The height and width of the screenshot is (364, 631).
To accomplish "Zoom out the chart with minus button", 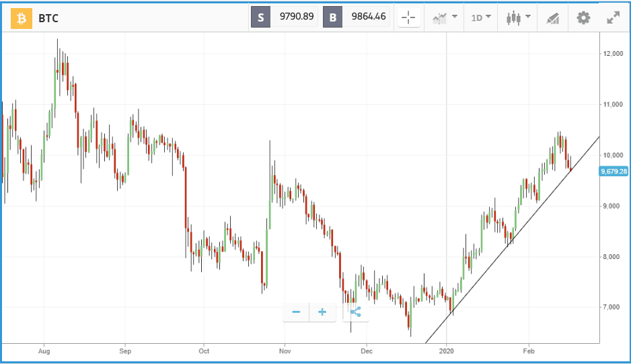I will coord(296,312).
